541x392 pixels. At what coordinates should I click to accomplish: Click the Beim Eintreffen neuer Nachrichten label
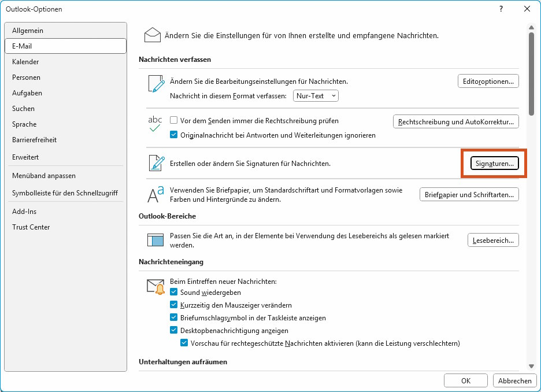223,281
